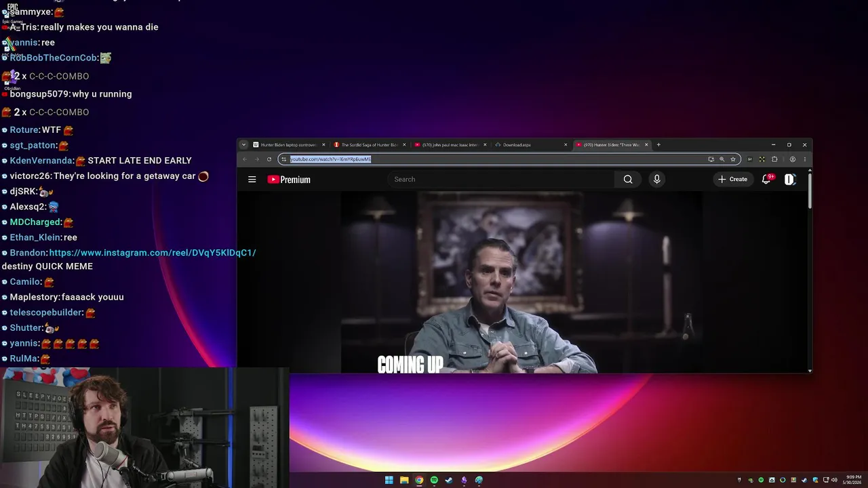The width and height of the screenshot is (868, 488).
Task: Click the YouTube video player
Action: pos(521,282)
